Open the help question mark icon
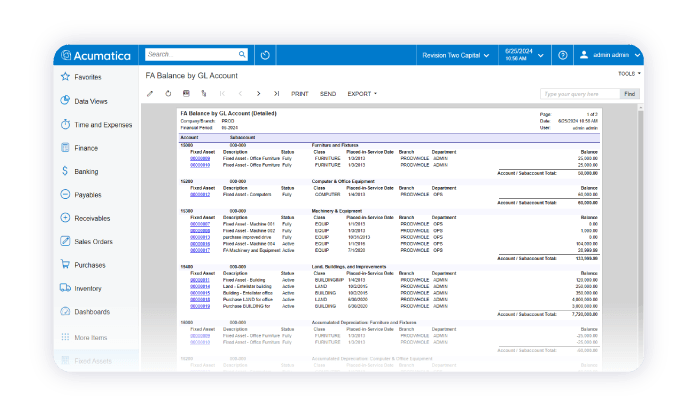Screen dimensions: 700x414 pos(562,55)
